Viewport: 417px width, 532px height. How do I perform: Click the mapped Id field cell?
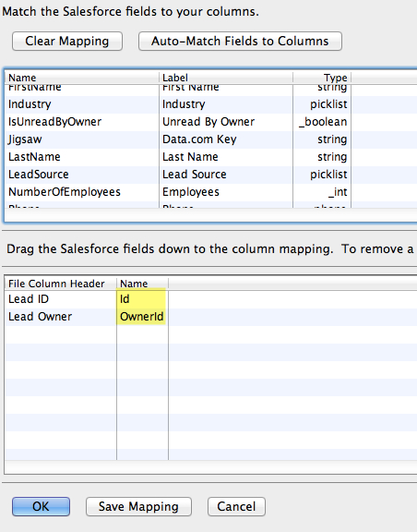pos(142,299)
